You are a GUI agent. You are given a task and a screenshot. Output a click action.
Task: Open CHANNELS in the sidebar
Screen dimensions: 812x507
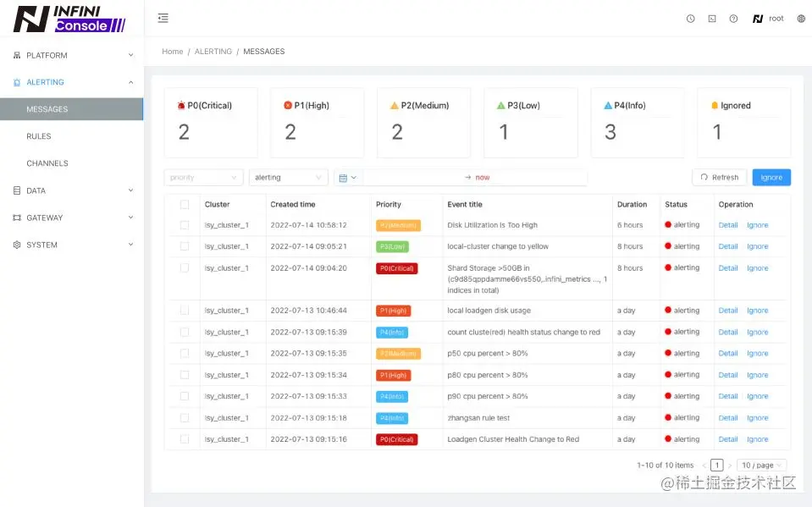47,163
